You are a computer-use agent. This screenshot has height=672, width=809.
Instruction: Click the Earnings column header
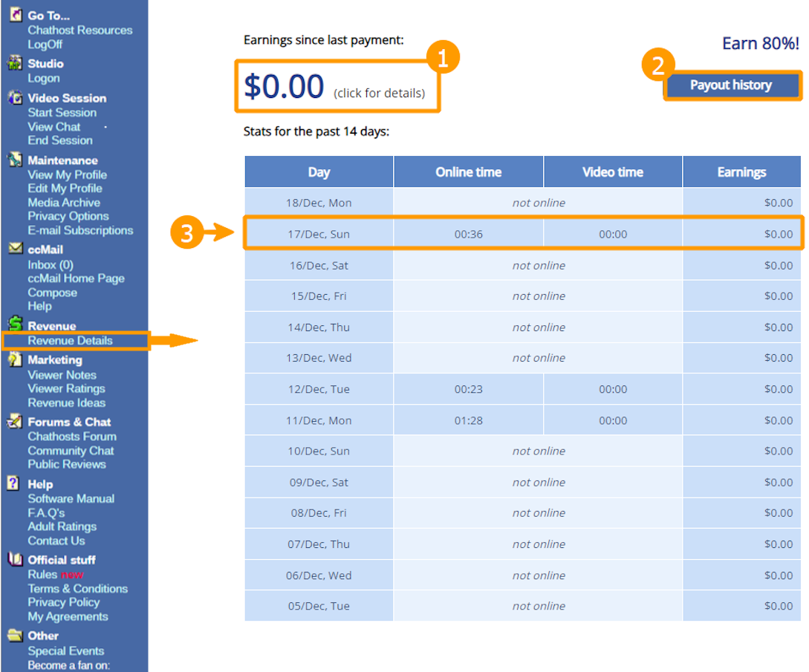click(x=741, y=172)
